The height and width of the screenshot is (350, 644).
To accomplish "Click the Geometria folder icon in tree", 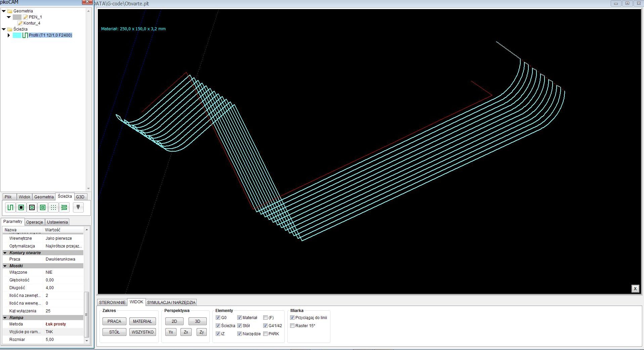I will [x=10, y=11].
